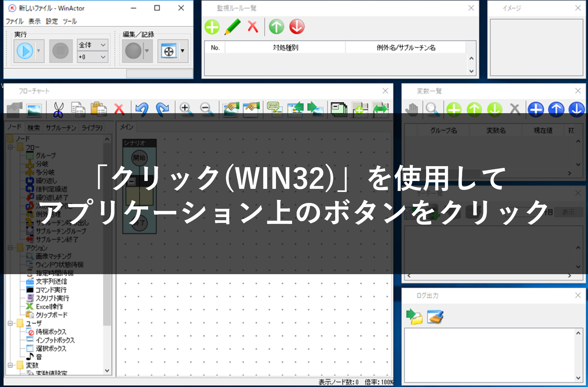
Task: Click the gray Record button under 編集/記録
Action: (133, 51)
